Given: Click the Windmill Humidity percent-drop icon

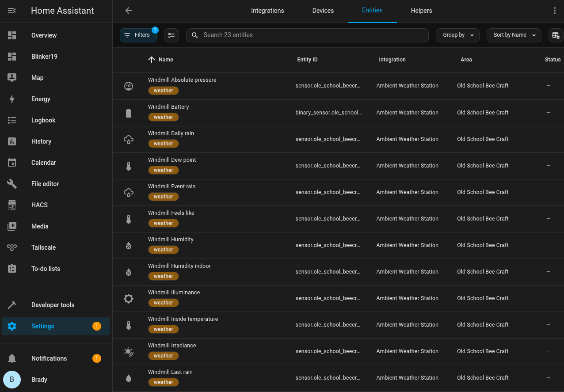Looking at the screenshot, I should click(129, 246).
